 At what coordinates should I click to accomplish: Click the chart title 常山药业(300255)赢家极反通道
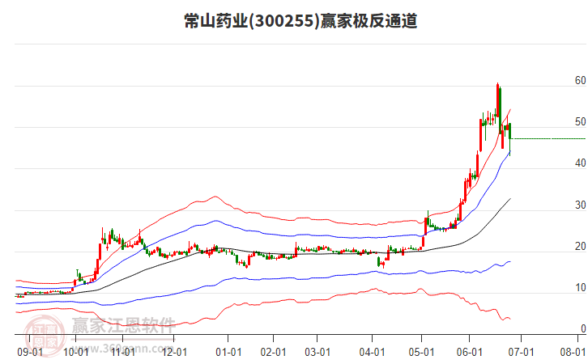point(300,21)
